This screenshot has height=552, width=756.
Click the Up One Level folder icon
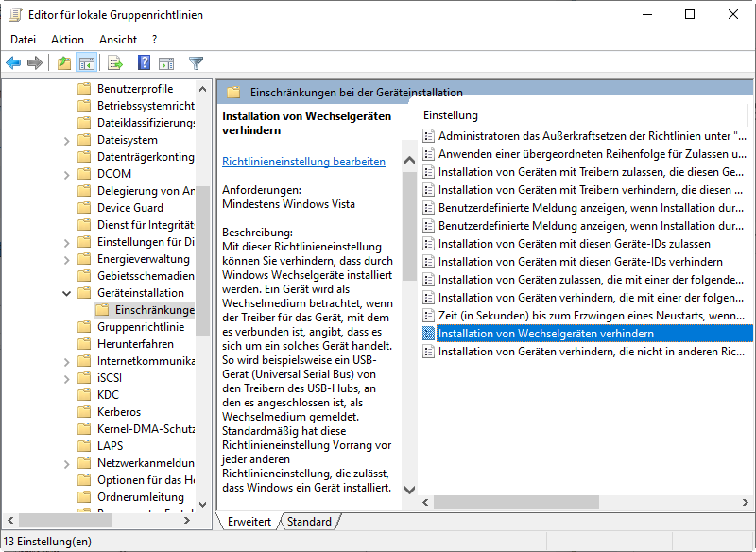click(63, 63)
